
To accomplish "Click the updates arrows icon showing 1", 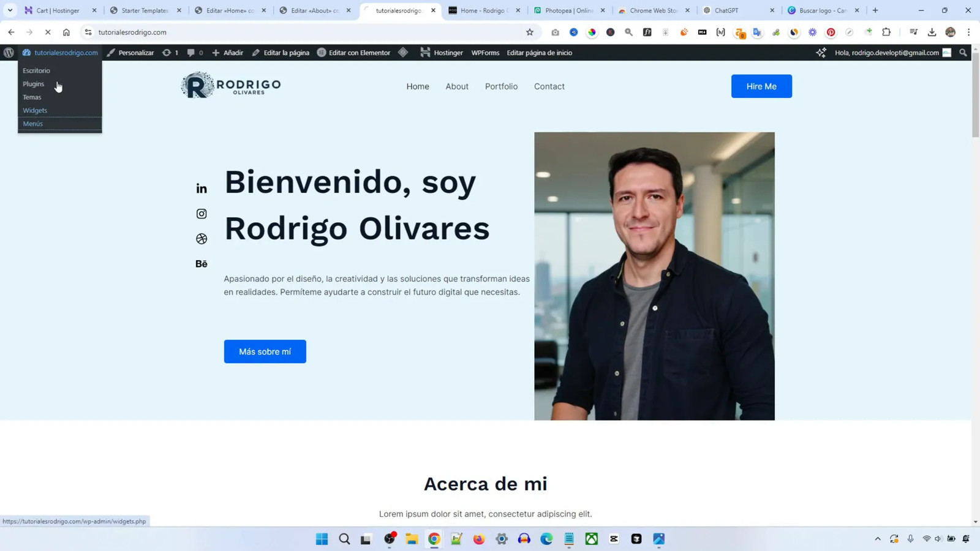I will coord(167,53).
